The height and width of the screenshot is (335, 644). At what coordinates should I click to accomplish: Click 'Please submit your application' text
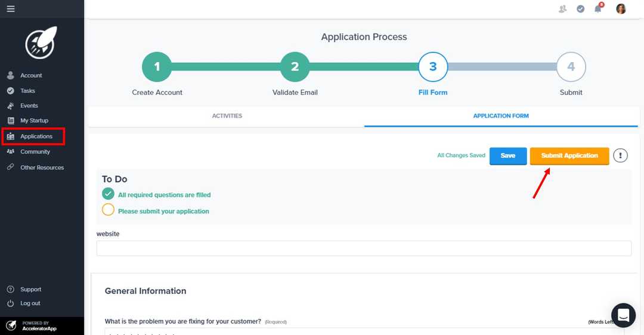point(163,211)
